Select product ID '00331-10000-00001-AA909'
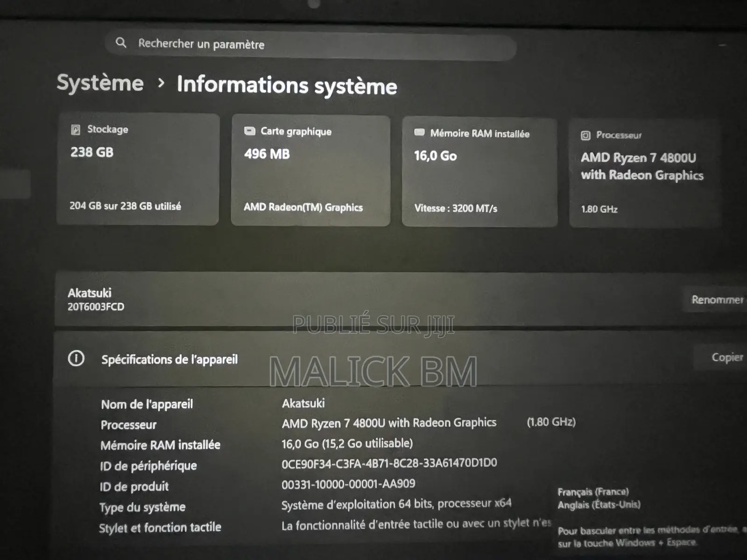The height and width of the screenshot is (560, 747). (x=348, y=484)
